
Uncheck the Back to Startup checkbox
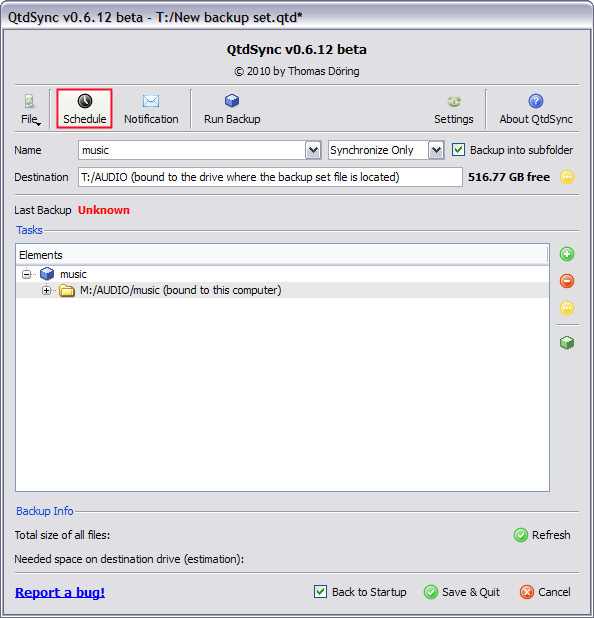pos(320,592)
